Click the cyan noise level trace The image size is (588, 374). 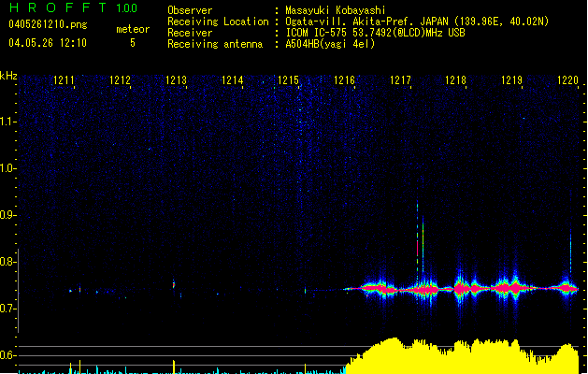pyautogui.click(x=182, y=370)
